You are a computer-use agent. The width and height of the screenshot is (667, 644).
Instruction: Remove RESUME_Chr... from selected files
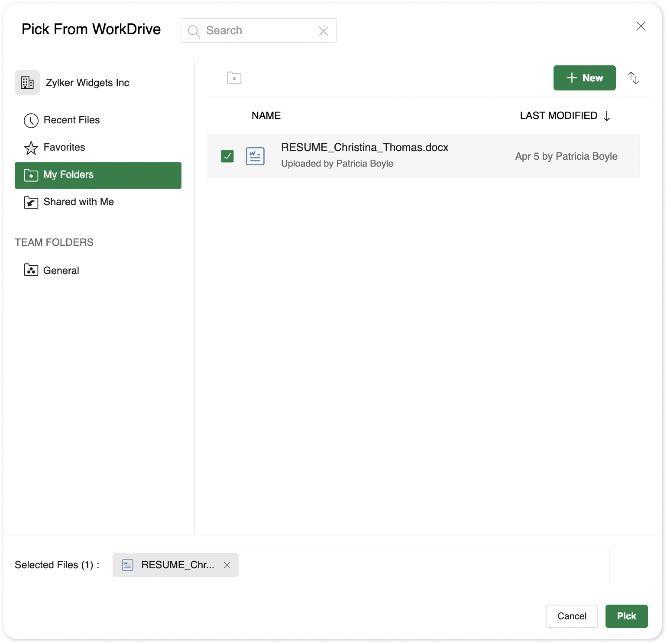tap(227, 565)
